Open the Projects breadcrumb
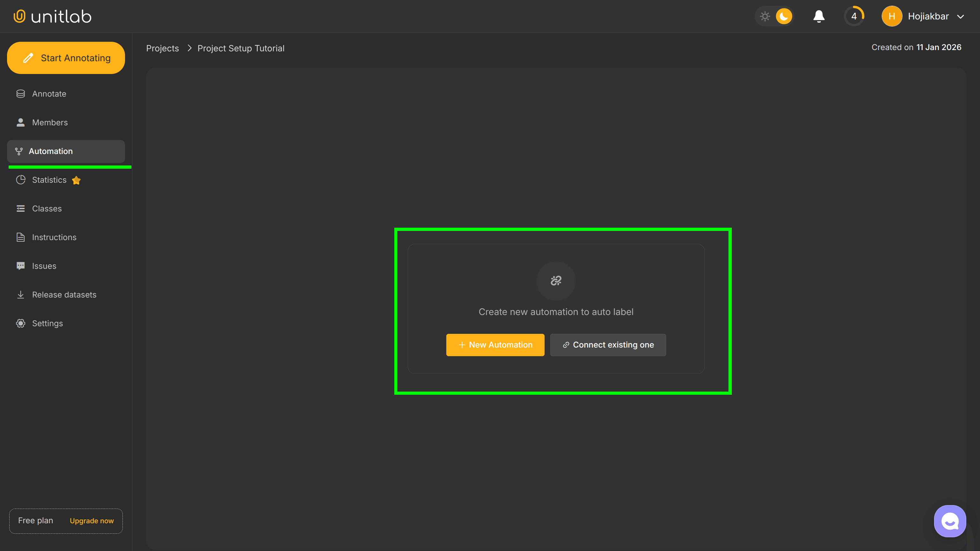 click(x=162, y=48)
